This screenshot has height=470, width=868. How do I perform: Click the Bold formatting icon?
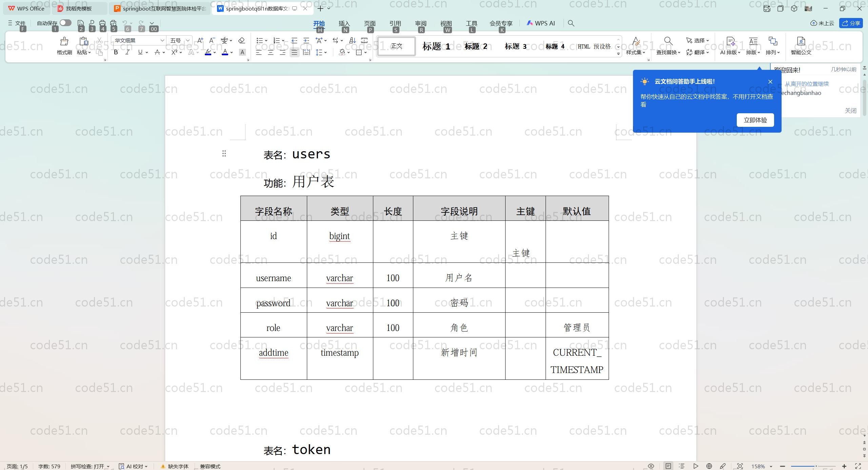[116, 52]
